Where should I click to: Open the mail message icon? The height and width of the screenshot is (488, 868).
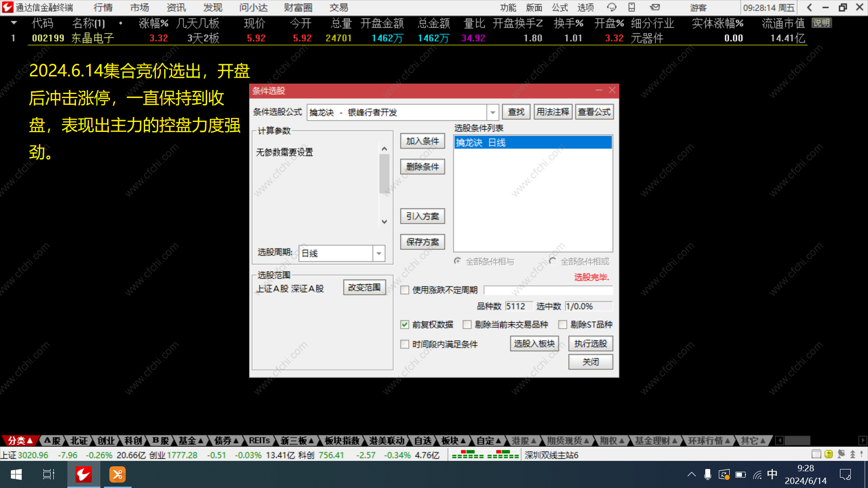coord(655,7)
